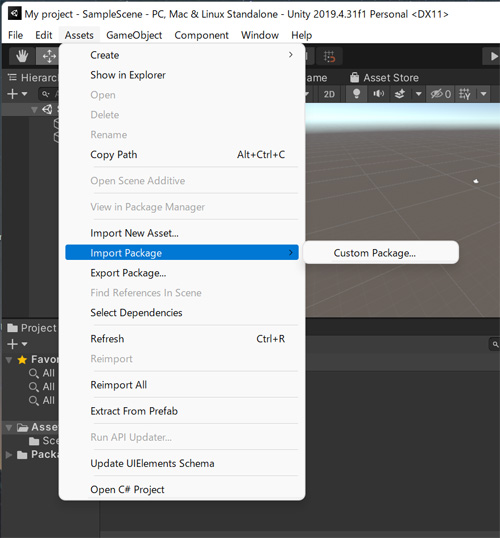
Task: Toggle scene effects layers icon
Action: (x=400, y=94)
